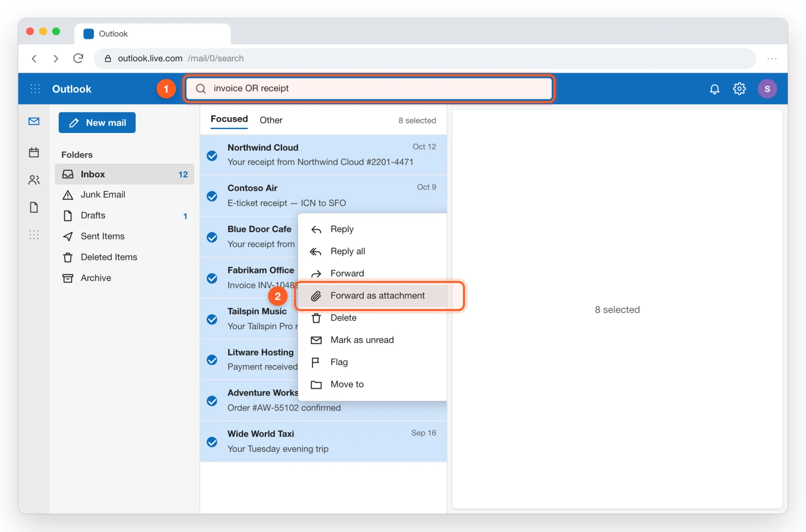Open the Junk Email folder
Screen dimensions: 806x532
coord(124,195)
